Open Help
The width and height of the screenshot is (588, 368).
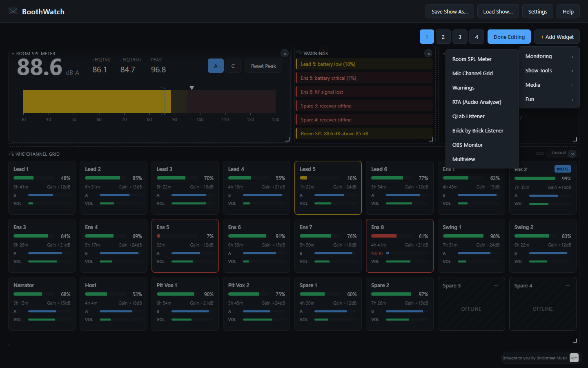[568, 11]
